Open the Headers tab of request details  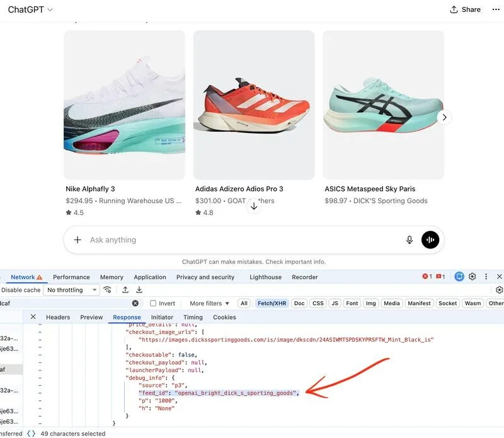58,317
